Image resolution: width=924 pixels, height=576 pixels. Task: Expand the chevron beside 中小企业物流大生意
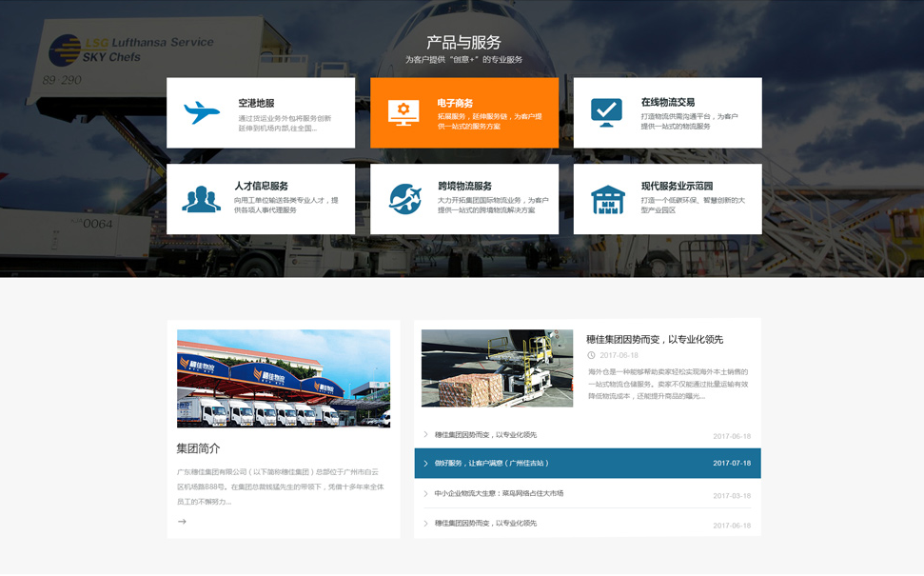(425, 494)
